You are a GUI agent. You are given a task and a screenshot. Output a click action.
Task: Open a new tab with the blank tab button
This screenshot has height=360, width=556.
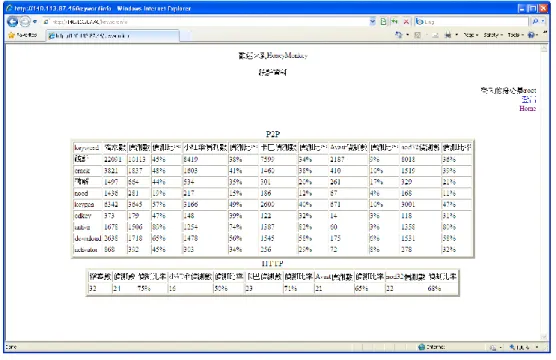[185, 35]
